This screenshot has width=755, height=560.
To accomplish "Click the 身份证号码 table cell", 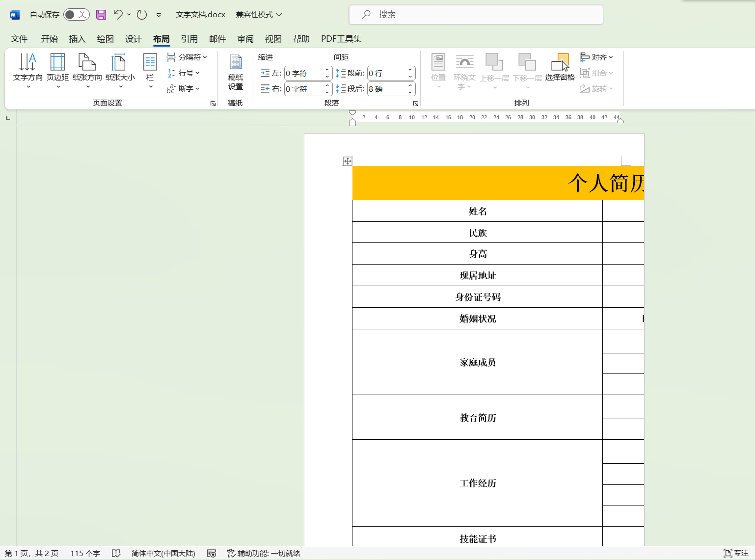I will coord(477,297).
